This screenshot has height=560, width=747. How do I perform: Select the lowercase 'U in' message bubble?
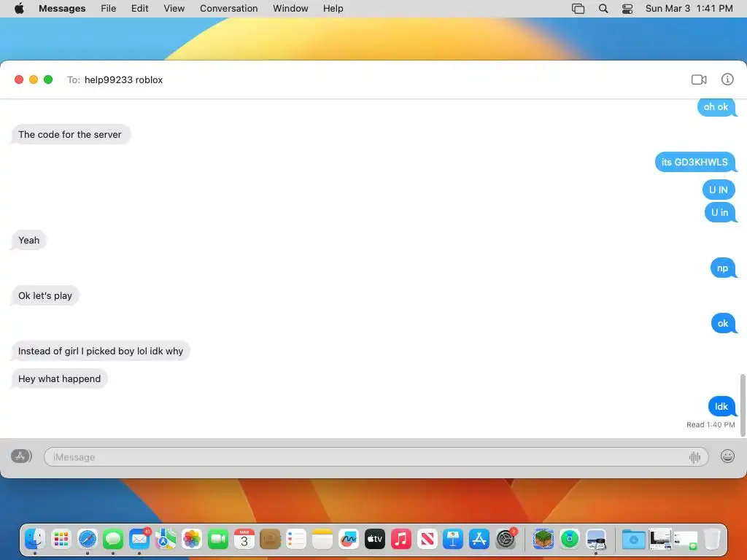(720, 213)
